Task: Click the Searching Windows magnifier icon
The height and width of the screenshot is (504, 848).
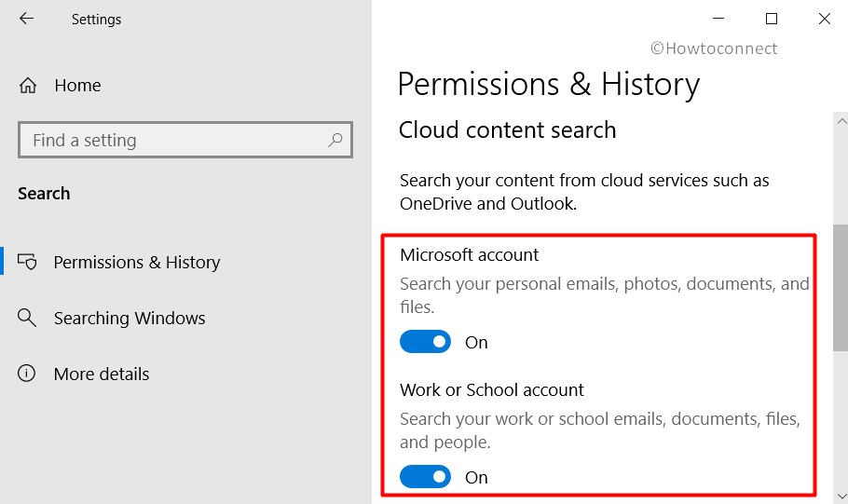Action: pos(27,318)
